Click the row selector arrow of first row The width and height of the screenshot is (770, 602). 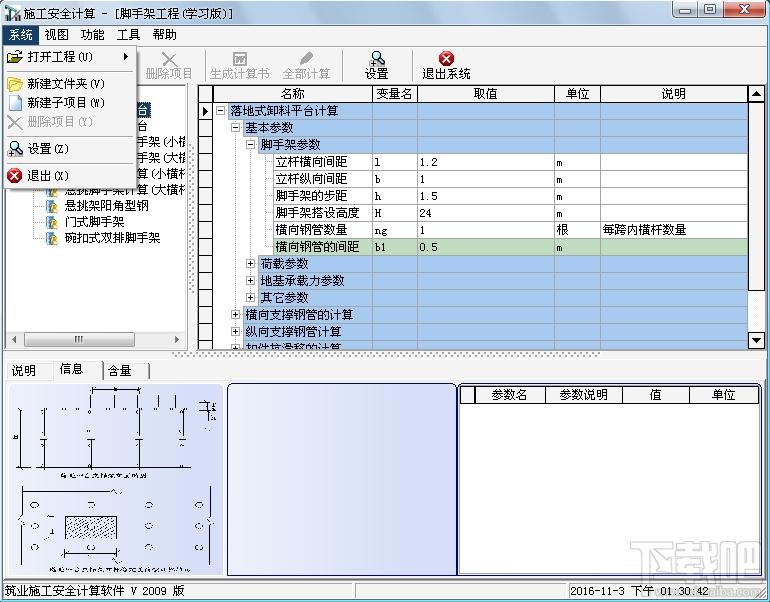206,111
